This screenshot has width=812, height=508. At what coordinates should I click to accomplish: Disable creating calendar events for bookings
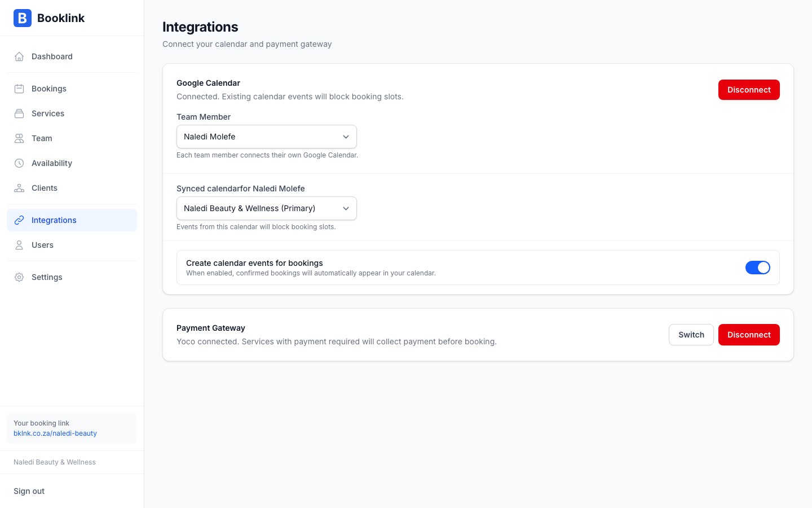(758, 268)
